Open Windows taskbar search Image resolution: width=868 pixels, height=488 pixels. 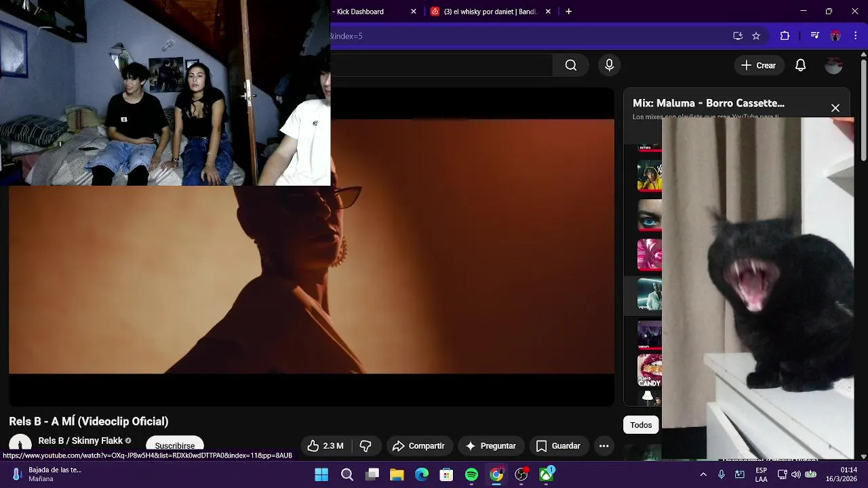[347, 474]
